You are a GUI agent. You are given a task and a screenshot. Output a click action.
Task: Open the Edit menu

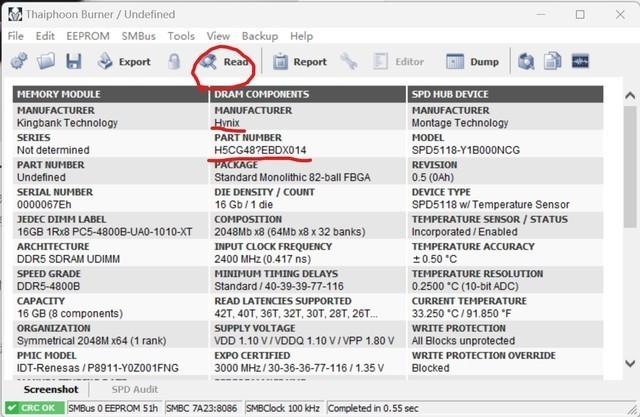45,36
